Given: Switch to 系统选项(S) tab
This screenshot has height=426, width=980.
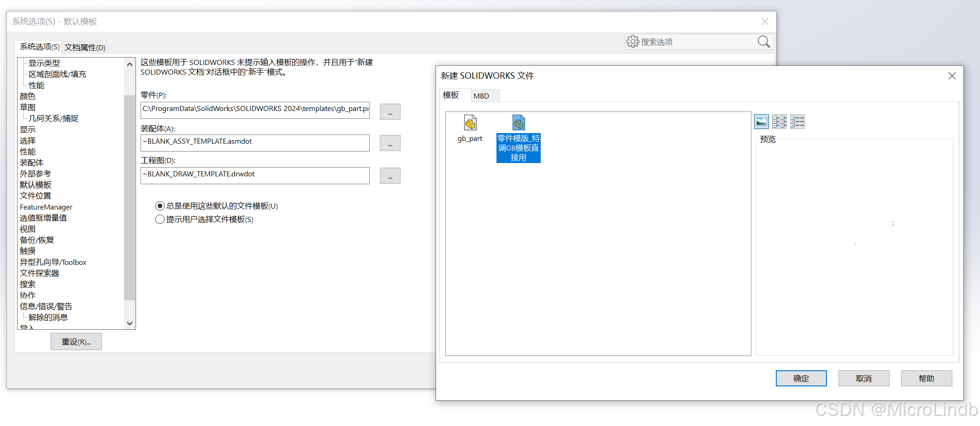Looking at the screenshot, I should tap(40, 47).
